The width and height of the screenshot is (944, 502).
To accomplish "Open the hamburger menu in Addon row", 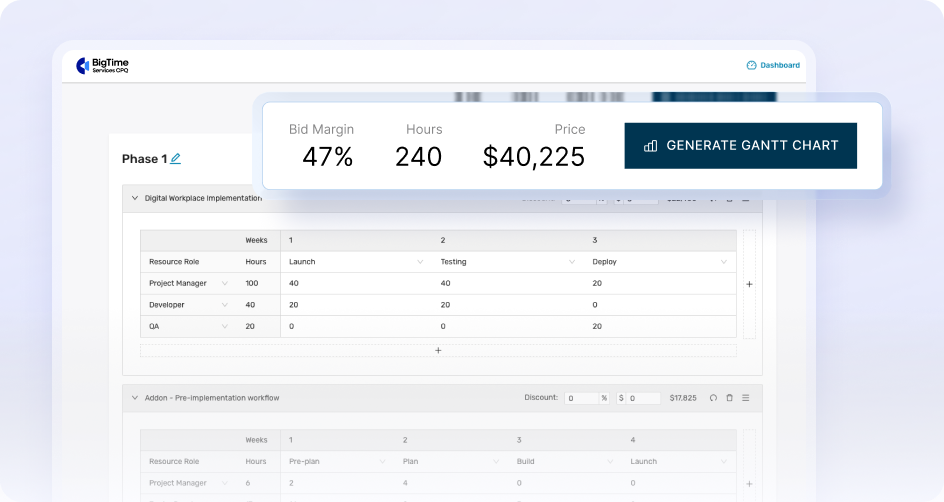I will [x=745, y=398].
